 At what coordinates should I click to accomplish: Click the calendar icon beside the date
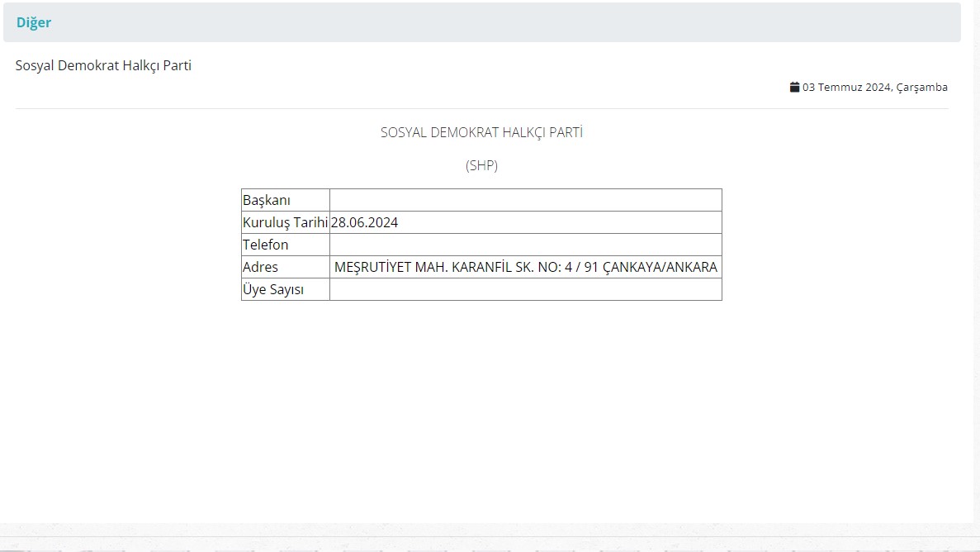[793, 85]
